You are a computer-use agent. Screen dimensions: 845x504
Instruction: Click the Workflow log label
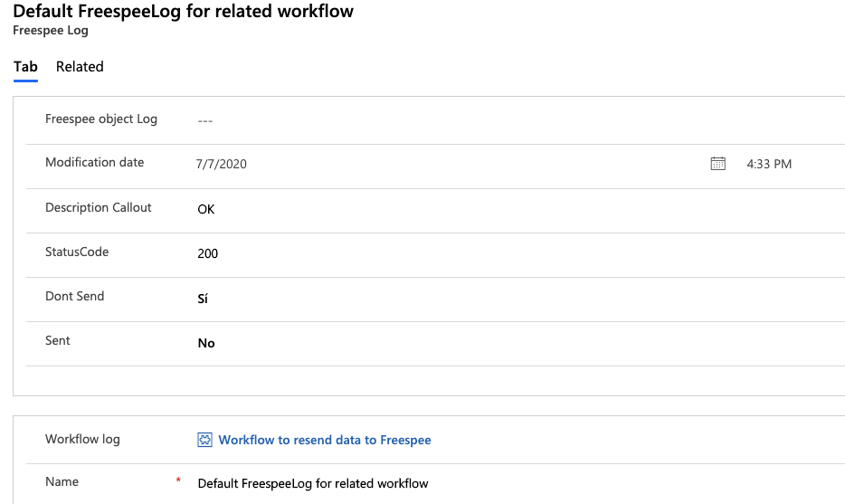82,440
